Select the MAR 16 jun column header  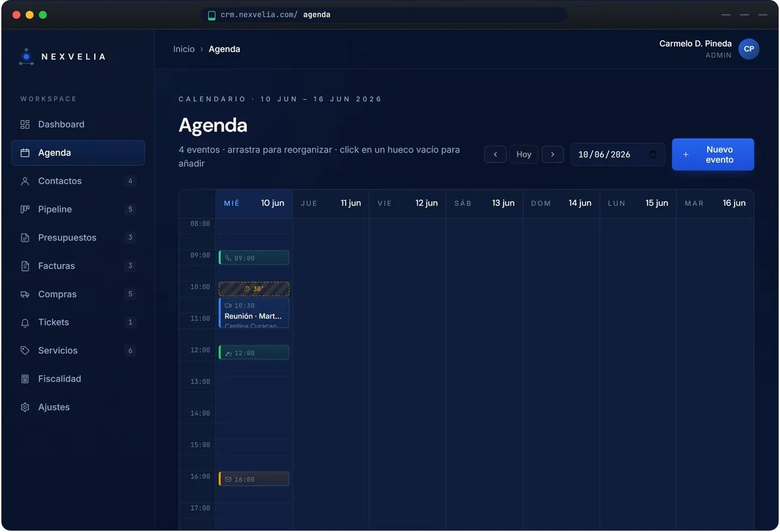[x=715, y=203]
